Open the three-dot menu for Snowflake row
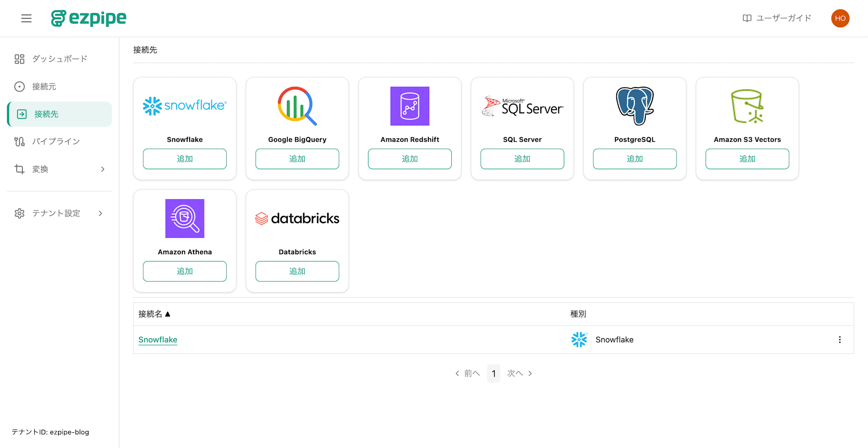 (840, 340)
